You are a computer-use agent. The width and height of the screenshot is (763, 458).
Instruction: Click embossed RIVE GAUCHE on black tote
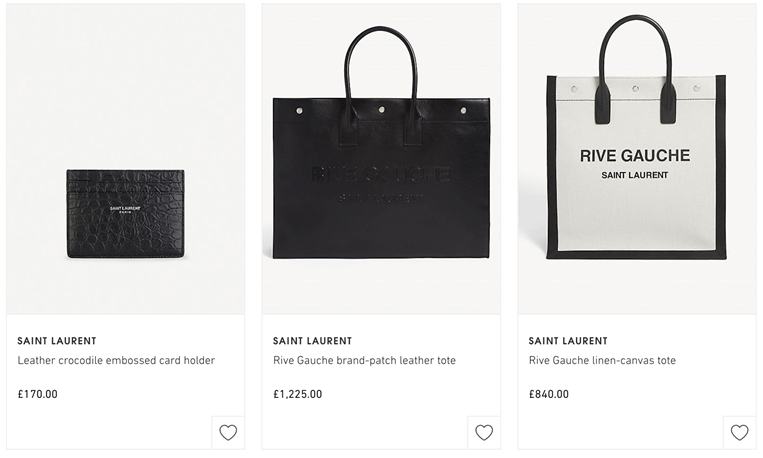click(381, 174)
